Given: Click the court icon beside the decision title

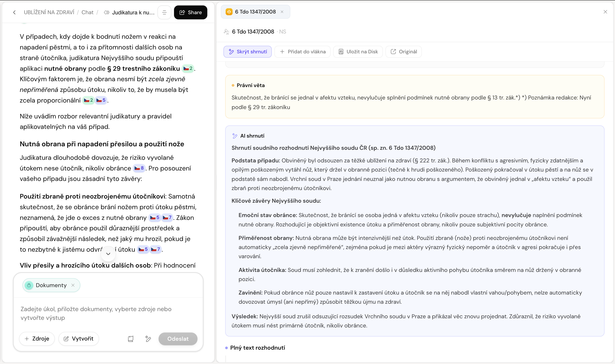Looking at the screenshot, I should click(226, 32).
